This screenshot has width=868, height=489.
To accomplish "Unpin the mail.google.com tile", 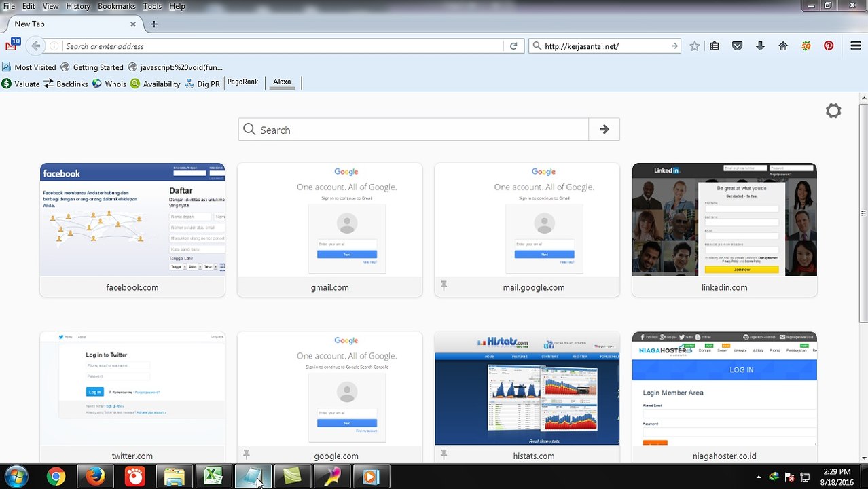I will (x=444, y=287).
